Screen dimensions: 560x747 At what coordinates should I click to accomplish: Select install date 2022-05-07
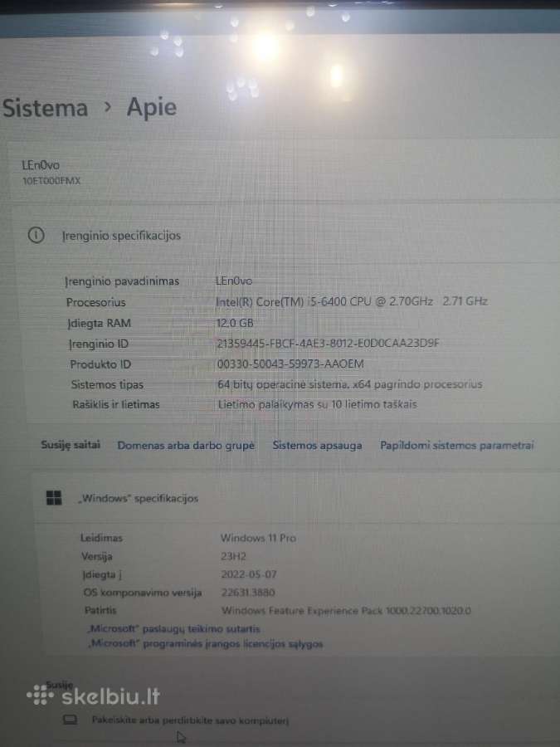pos(249,574)
